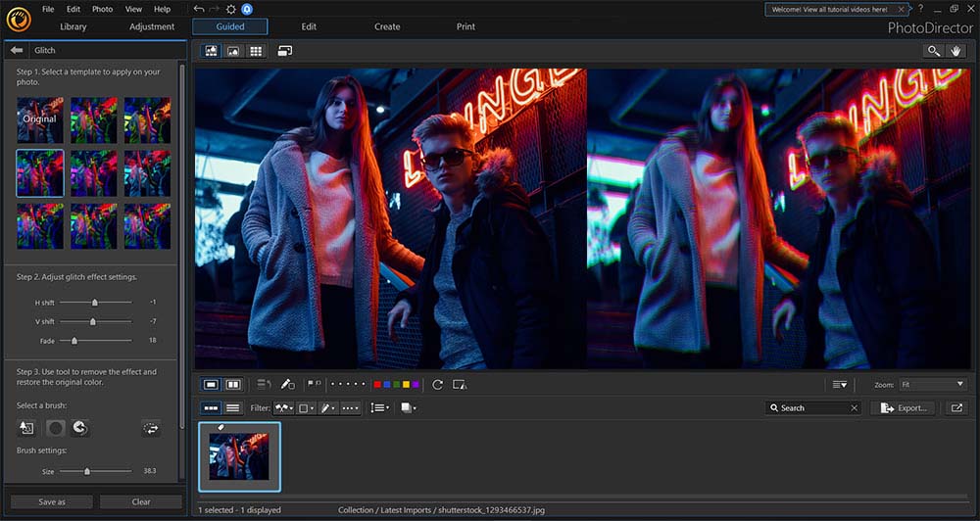980x521 pixels.
Task: Switch to the Adjustment tab
Action: tap(152, 26)
